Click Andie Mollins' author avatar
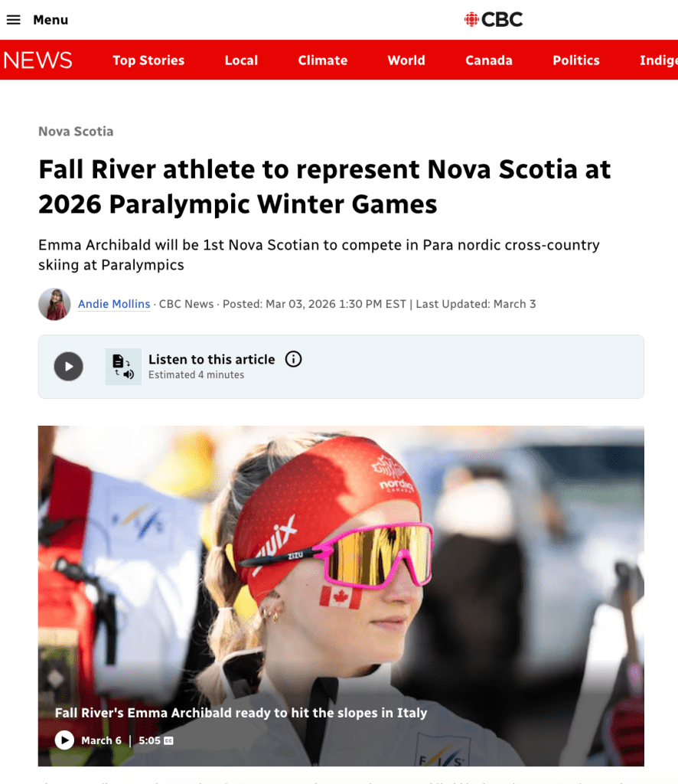Image resolution: width=678 pixels, height=784 pixels. pyautogui.click(x=54, y=304)
